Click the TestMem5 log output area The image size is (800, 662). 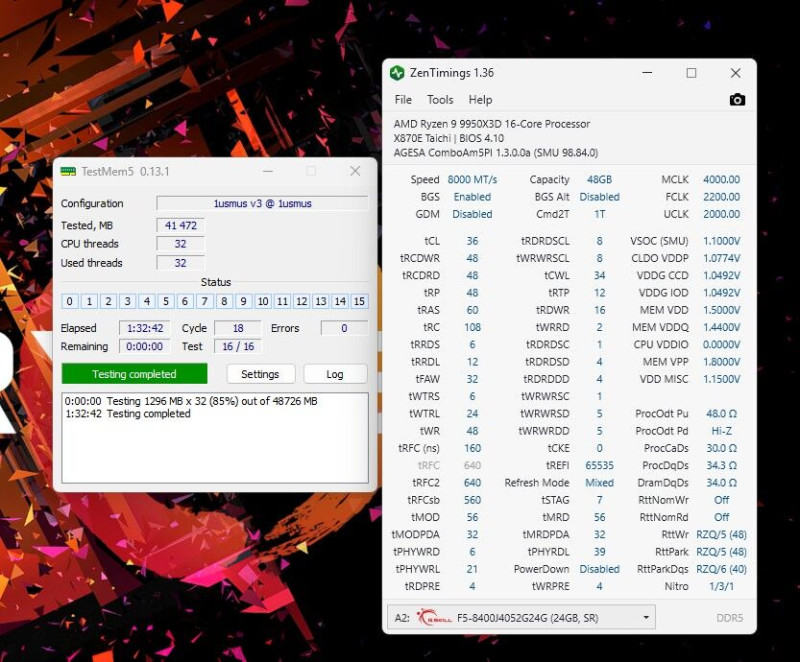pyautogui.click(x=215, y=438)
